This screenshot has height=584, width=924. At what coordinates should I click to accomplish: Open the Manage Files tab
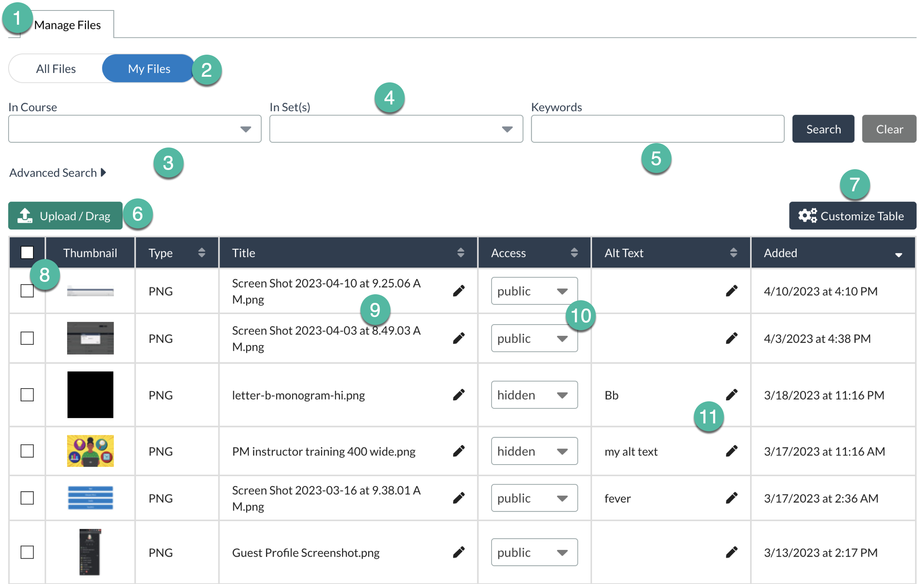67,25
